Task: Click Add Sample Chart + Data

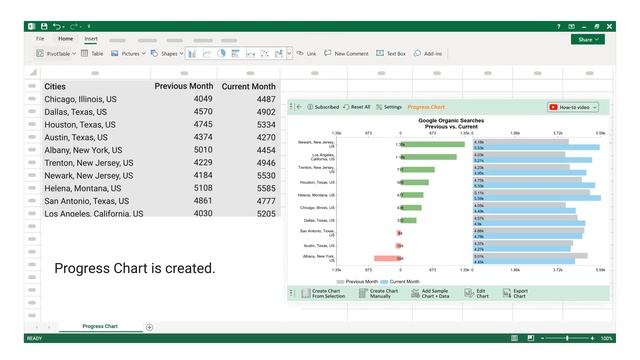Action: point(430,293)
